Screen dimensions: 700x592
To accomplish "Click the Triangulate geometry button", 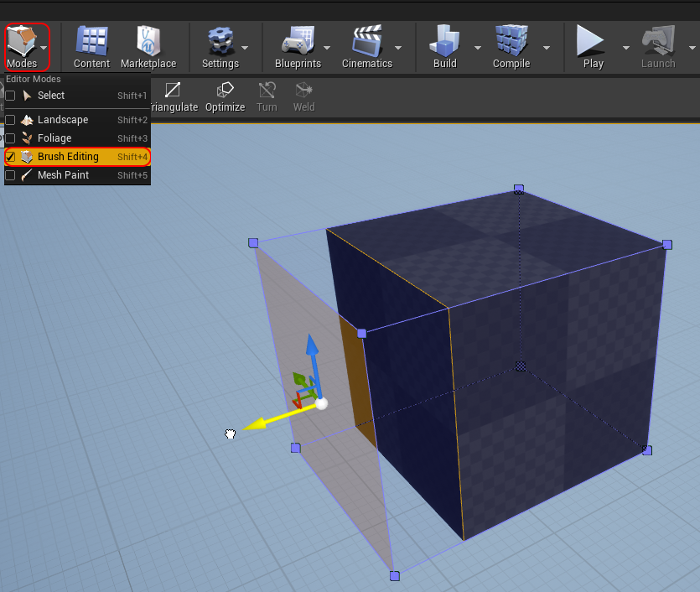I will (x=173, y=96).
